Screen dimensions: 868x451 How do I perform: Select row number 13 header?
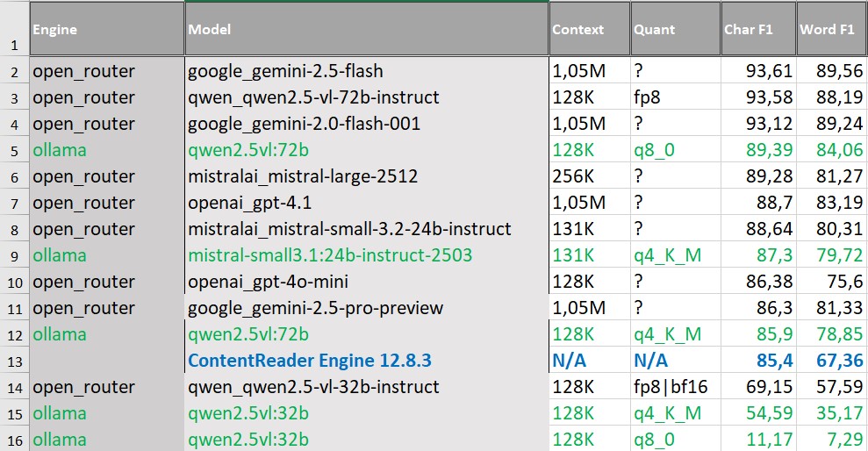(14, 361)
